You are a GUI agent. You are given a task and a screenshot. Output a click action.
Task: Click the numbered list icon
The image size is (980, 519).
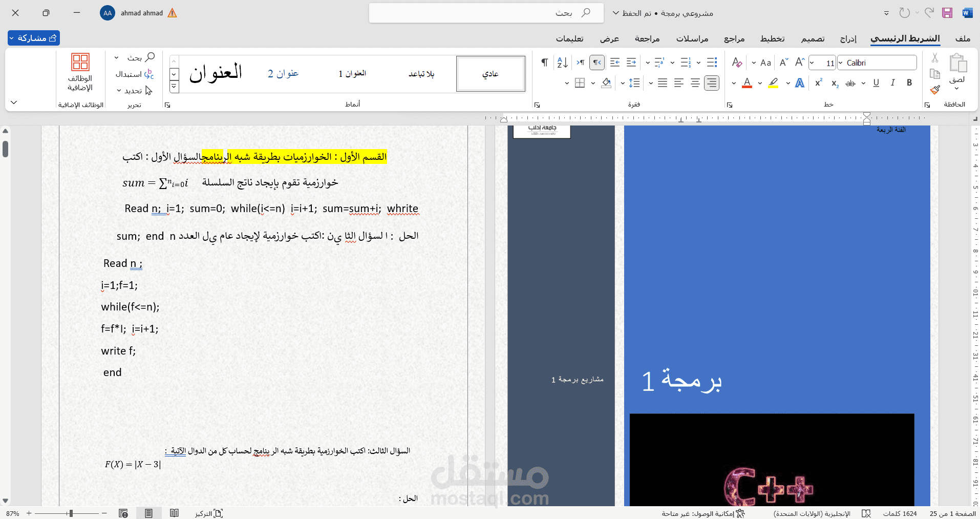pos(686,63)
